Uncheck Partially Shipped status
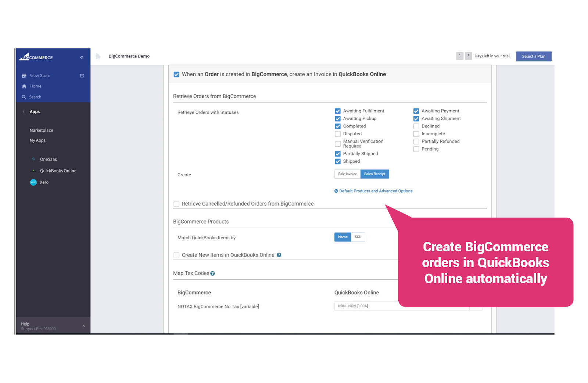This screenshot has width=588, height=383. point(338,154)
